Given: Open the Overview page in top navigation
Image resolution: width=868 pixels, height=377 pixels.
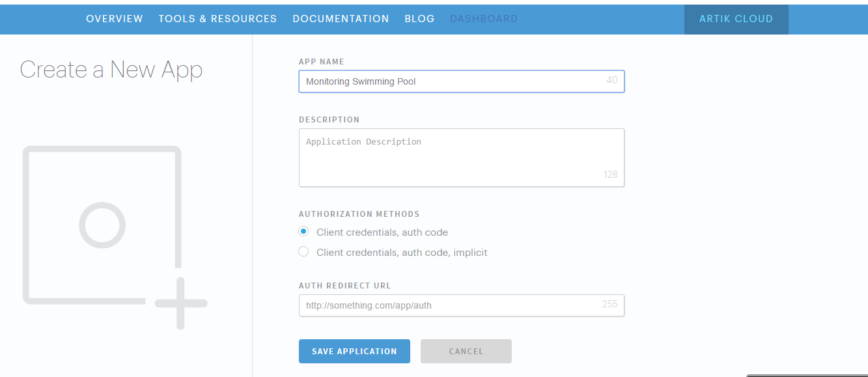Looking at the screenshot, I should click(x=115, y=19).
